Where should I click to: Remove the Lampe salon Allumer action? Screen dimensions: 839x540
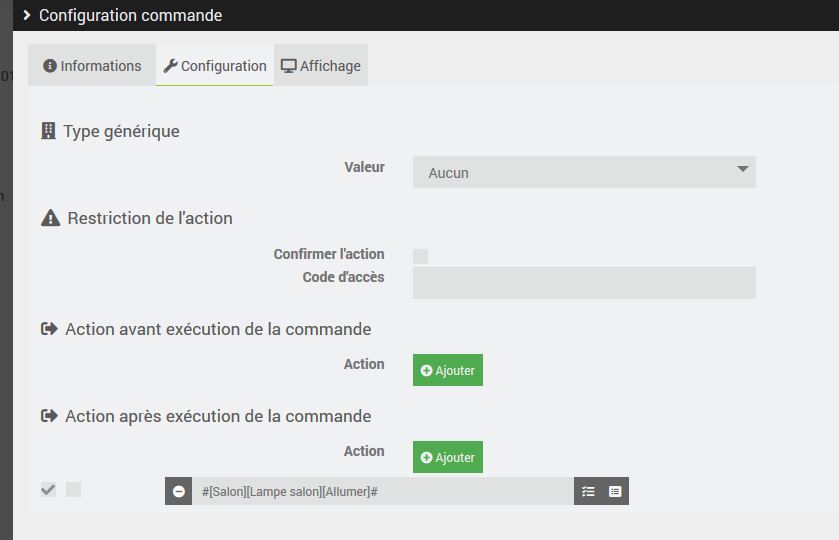coord(178,491)
